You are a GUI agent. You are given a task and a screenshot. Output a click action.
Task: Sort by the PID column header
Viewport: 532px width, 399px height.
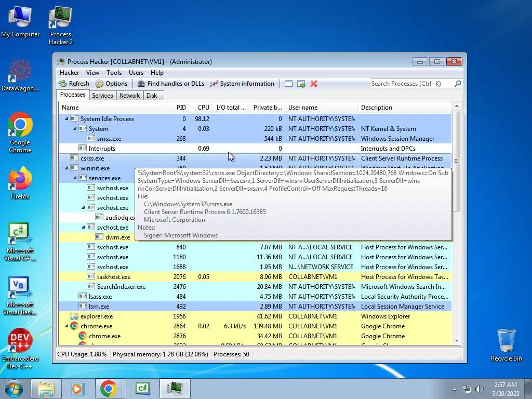click(x=176, y=108)
